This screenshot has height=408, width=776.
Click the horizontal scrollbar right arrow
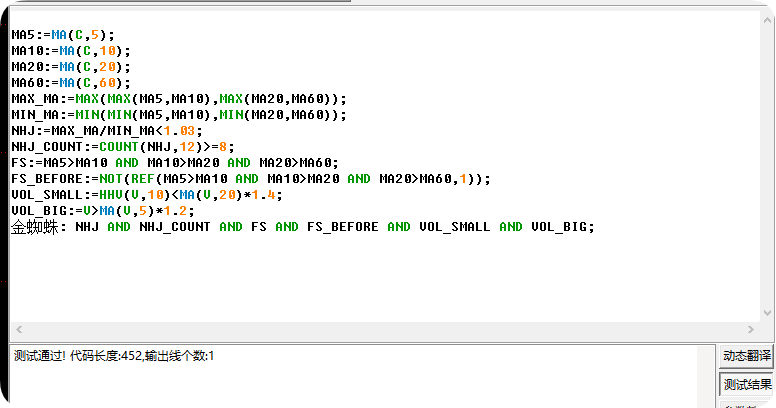[751, 329]
